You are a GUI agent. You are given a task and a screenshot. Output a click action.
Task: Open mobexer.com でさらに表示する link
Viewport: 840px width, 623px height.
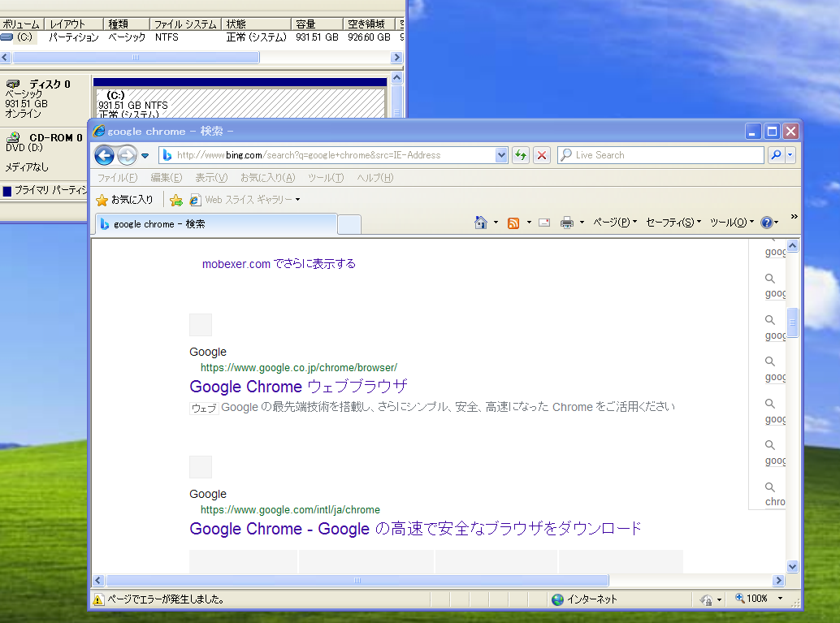click(x=279, y=263)
